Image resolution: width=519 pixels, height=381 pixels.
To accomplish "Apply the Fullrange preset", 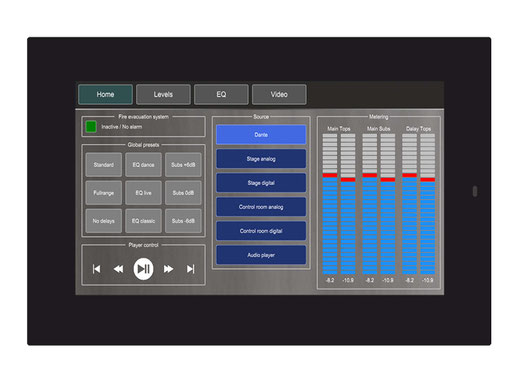I will tap(104, 193).
